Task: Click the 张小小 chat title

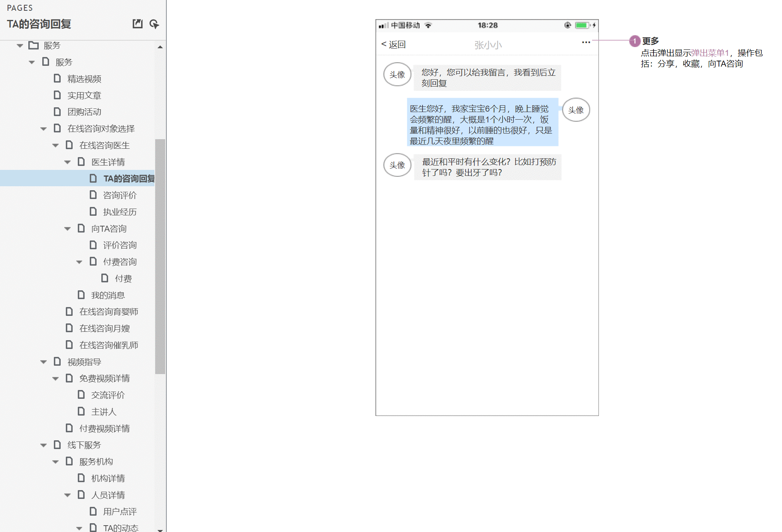Action: pos(488,45)
